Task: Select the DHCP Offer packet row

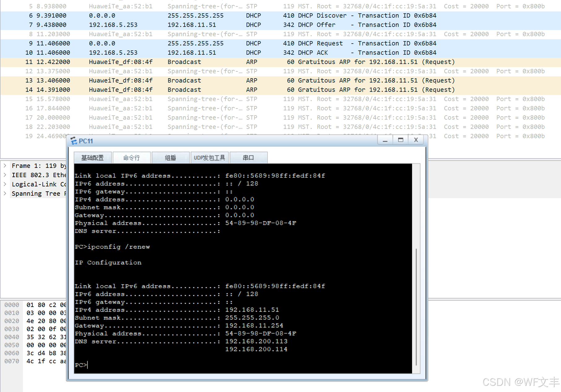Action: click(280, 25)
